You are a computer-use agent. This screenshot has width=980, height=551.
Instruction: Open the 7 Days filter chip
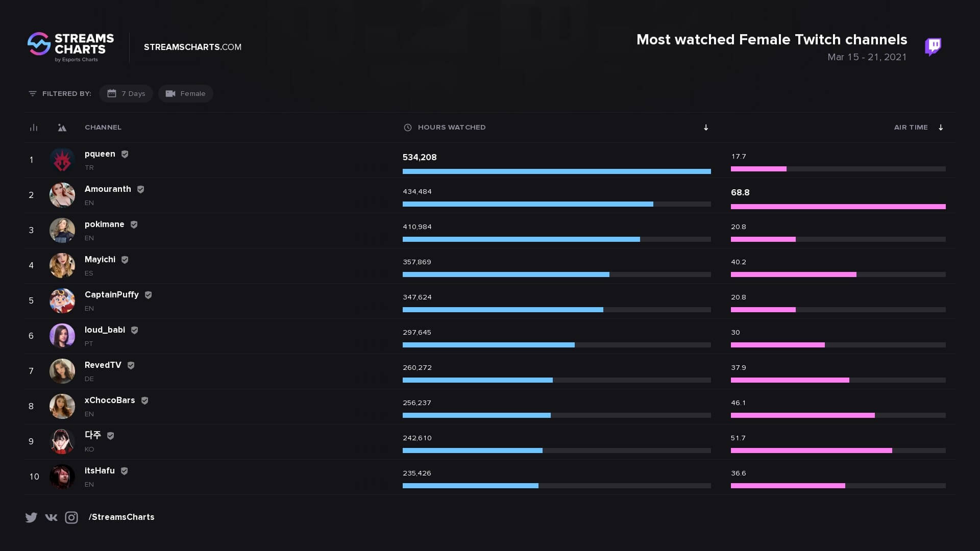coord(126,93)
